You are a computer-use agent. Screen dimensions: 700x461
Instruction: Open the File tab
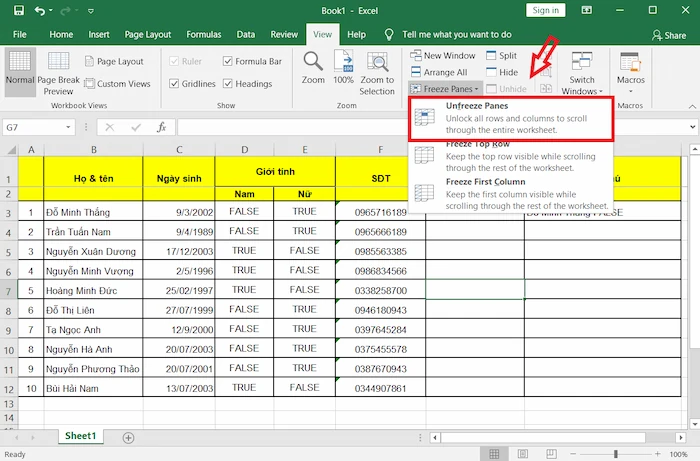tap(20, 34)
